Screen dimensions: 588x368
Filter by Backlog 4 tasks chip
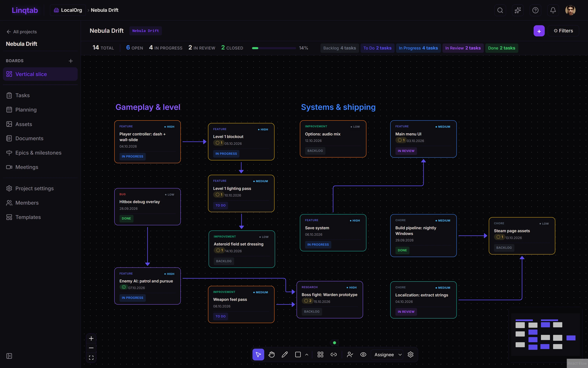[339, 48]
